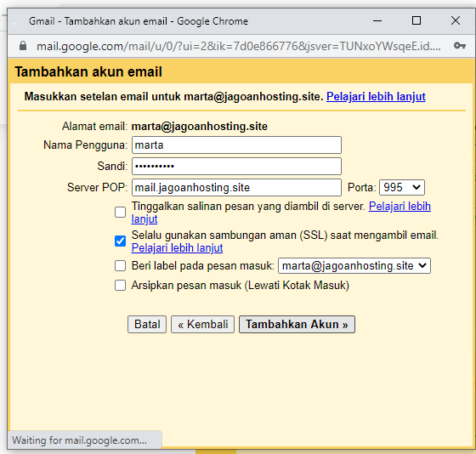The image size is (476, 454).
Task: Uncheck the always use SSL option
Action: point(120,241)
